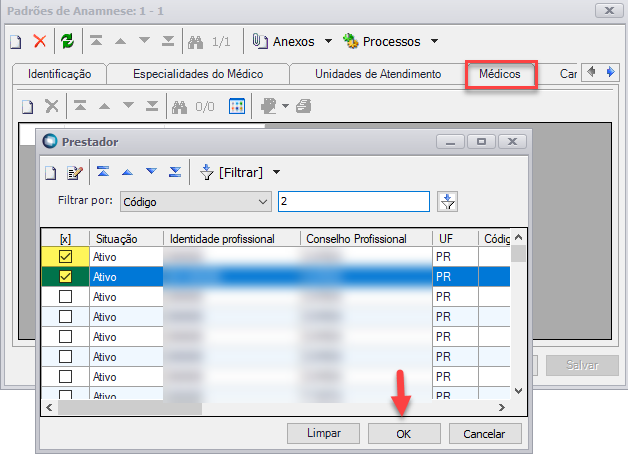The width and height of the screenshot is (628, 454).
Task: Click Limpar button
Action: pos(324,434)
